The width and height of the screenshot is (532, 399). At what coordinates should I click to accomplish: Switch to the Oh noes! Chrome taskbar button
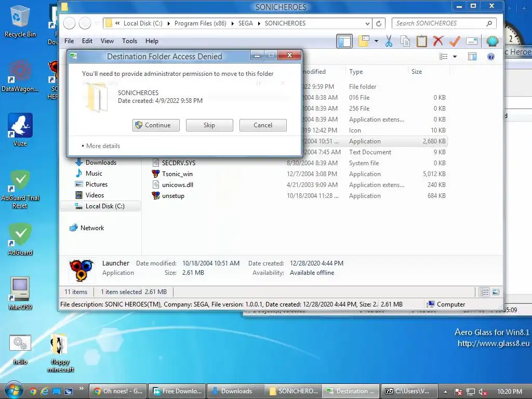pyautogui.click(x=118, y=391)
